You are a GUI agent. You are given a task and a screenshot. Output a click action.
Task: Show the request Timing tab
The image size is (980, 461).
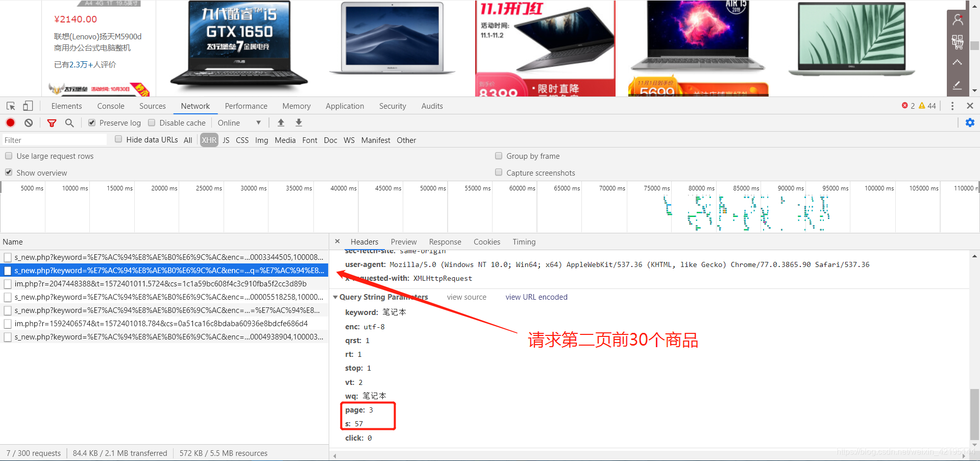[524, 242]
